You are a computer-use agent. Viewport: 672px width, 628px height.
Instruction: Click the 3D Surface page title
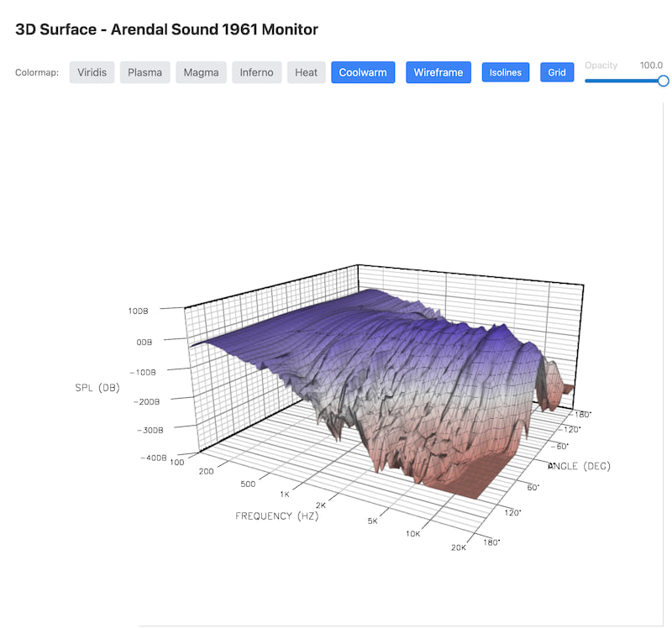coord(166,29)
